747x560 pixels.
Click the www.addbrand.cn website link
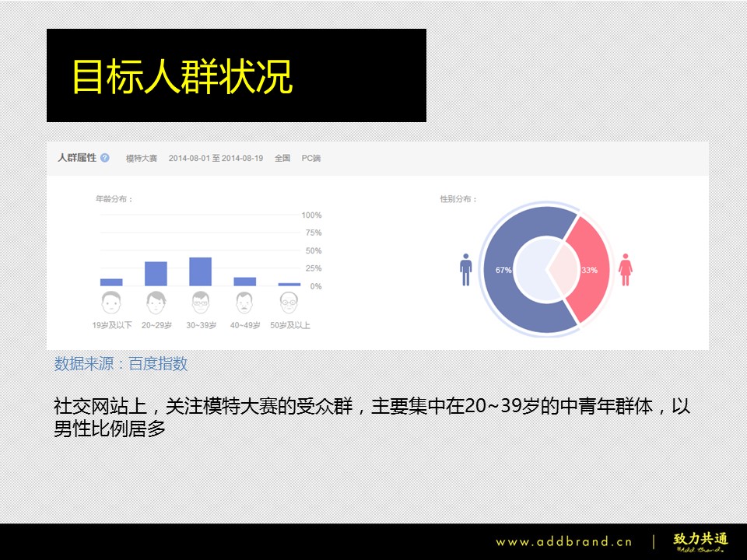click(x=563, y=542)
